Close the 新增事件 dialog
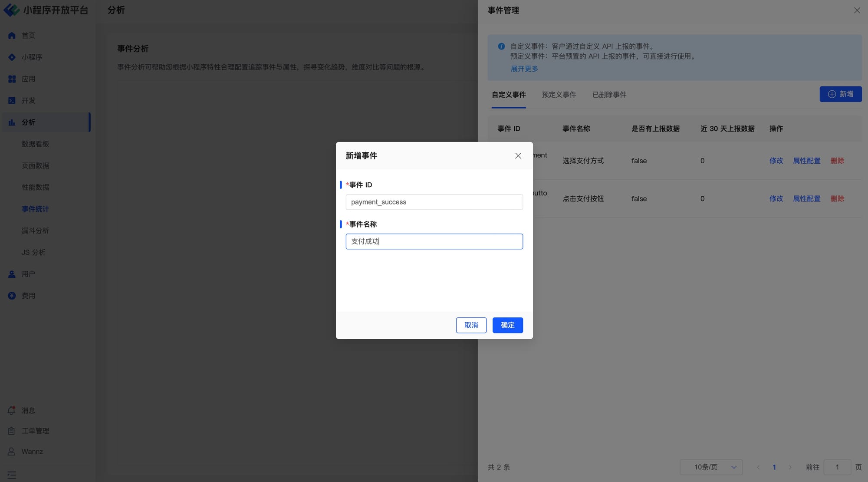Viewport: 868px width, 482px height. coord(518,156)
